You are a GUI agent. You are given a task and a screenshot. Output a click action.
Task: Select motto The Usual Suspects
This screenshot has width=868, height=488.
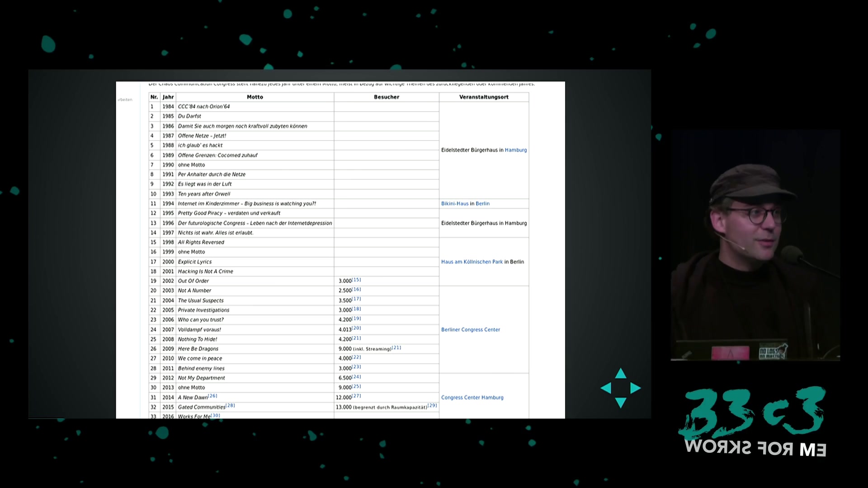(201, 300)
